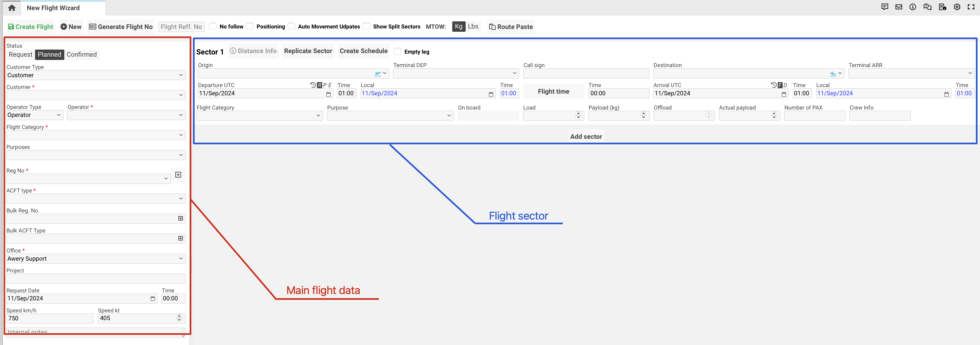Click the home icon
980x345 pixels.
point(12,8)
